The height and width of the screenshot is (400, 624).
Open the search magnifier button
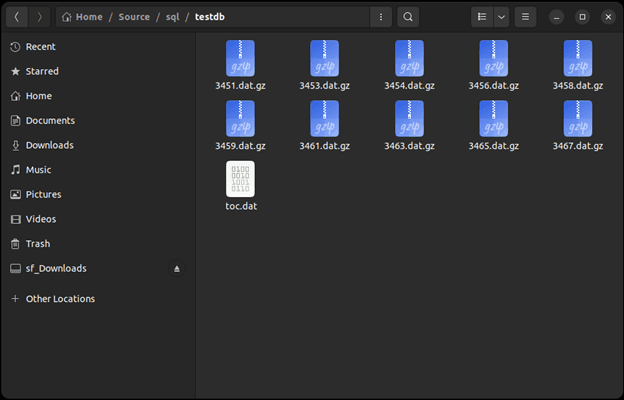click(408, 17)
